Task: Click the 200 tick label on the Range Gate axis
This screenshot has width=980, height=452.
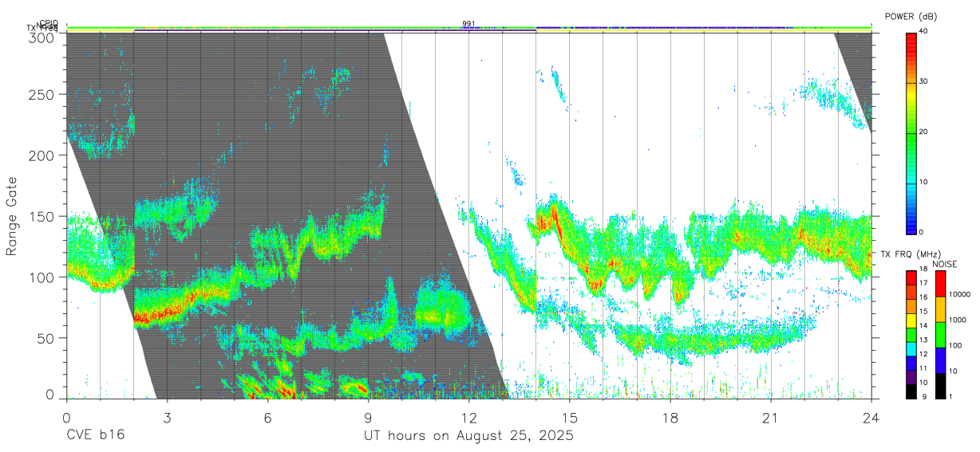Action: pos(41,155)
